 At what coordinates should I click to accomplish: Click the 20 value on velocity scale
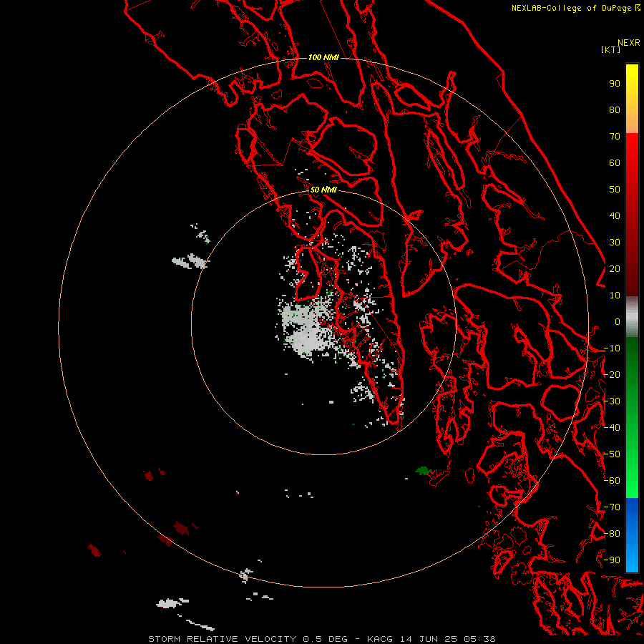[615, 269]
